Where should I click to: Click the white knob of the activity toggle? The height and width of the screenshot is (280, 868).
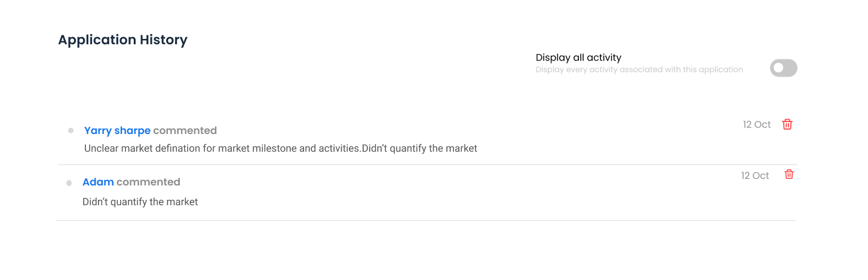point(778,68)
